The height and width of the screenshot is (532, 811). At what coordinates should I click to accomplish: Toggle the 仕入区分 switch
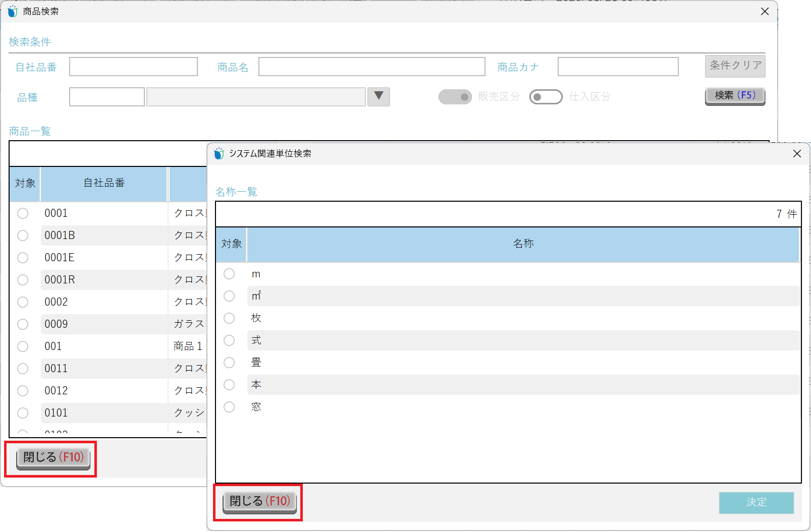(546, 97)
